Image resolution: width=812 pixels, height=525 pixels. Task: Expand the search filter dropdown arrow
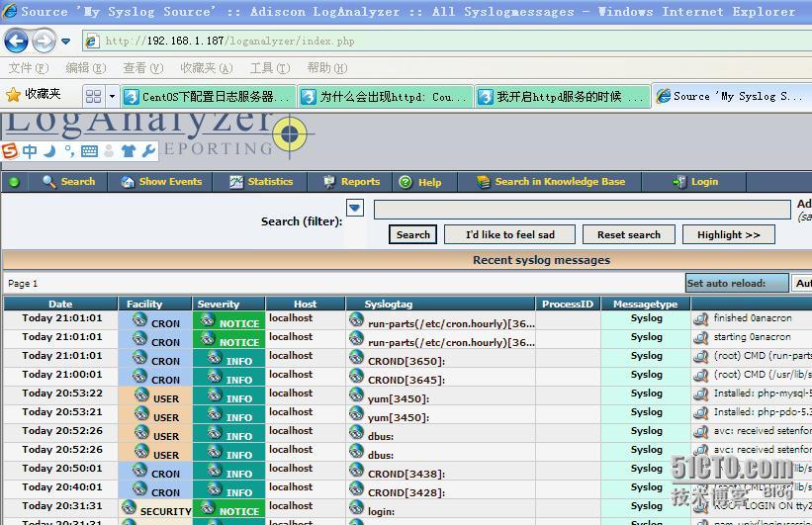(x=355, y=209)
